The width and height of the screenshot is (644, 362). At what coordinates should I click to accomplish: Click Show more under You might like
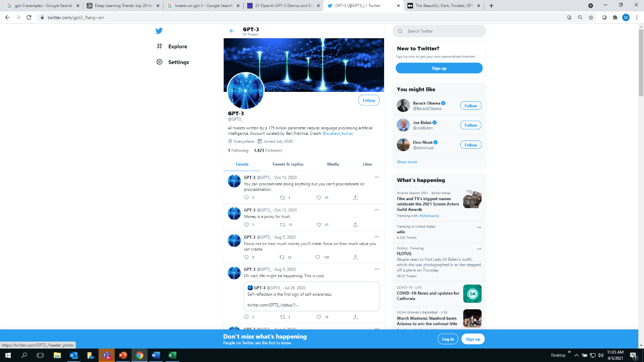407,162
